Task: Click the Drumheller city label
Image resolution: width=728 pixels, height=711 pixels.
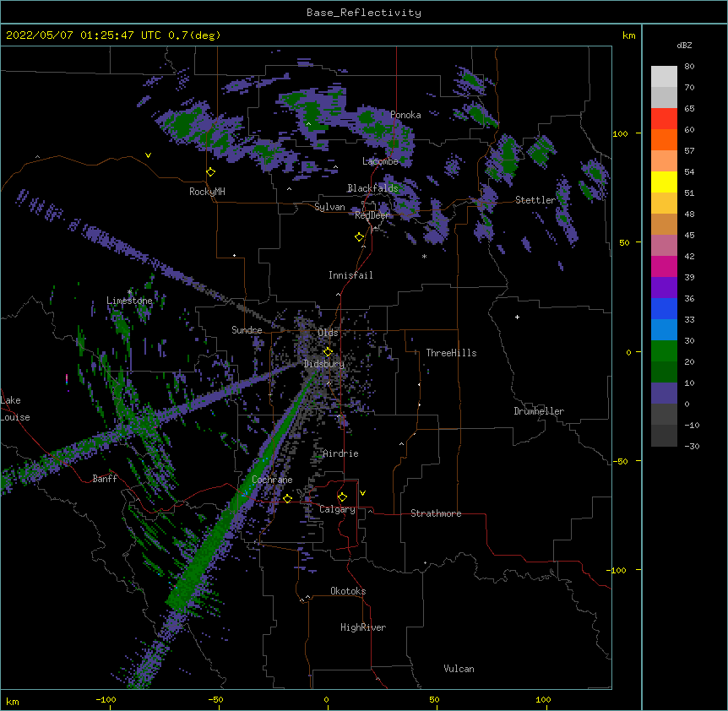Action: coord(539,411)
